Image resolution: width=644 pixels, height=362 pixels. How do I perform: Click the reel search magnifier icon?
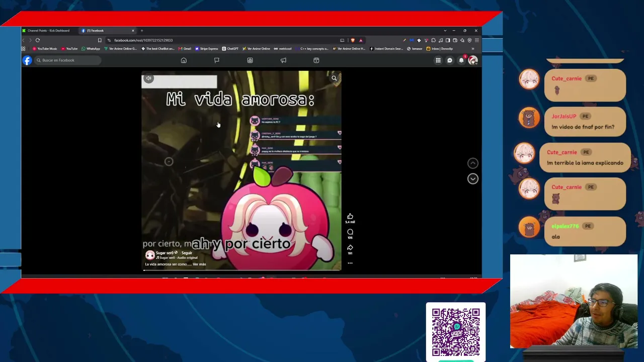pos(334,78)
